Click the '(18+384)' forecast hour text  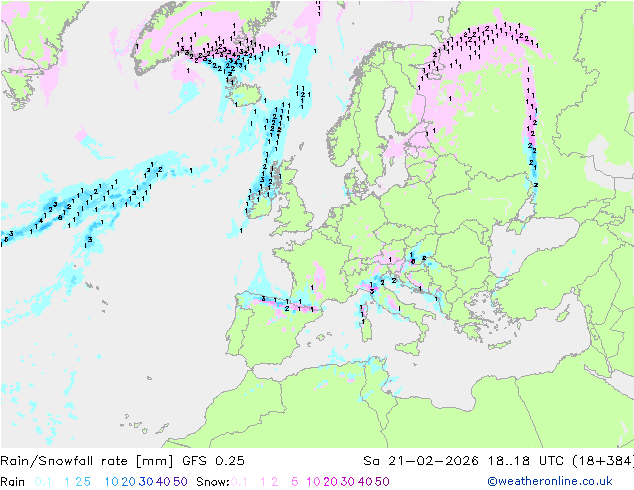603,461
